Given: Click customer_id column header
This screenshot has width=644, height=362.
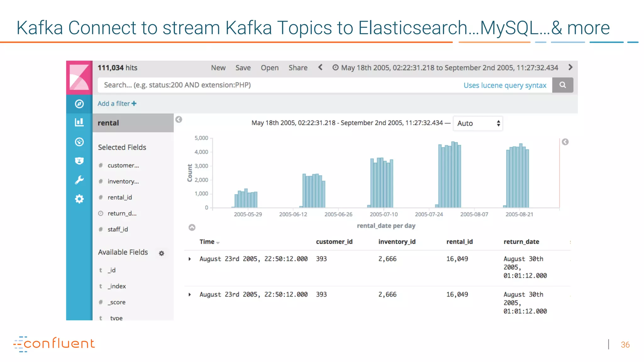Looking at the screenshot, I should coord(334,242).
